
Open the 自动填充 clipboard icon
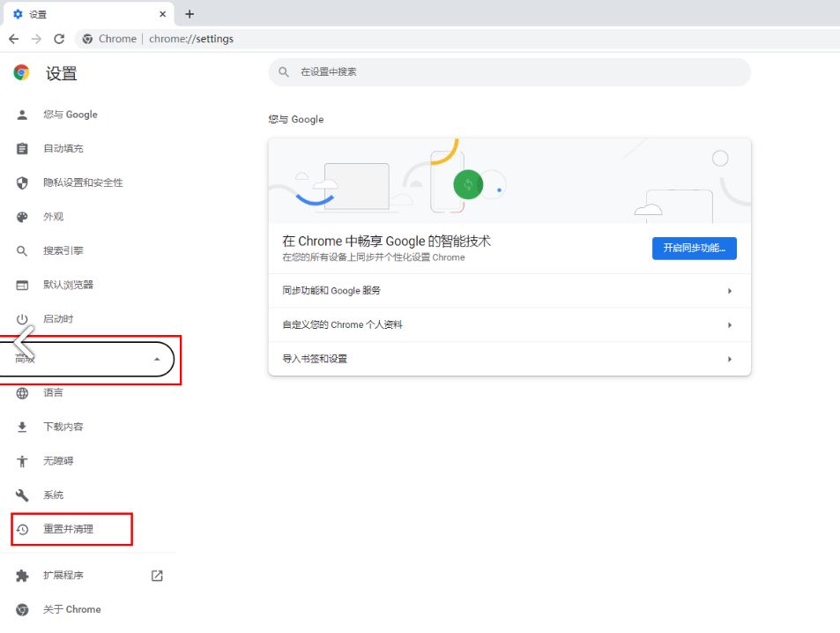[x=22, y=148]
